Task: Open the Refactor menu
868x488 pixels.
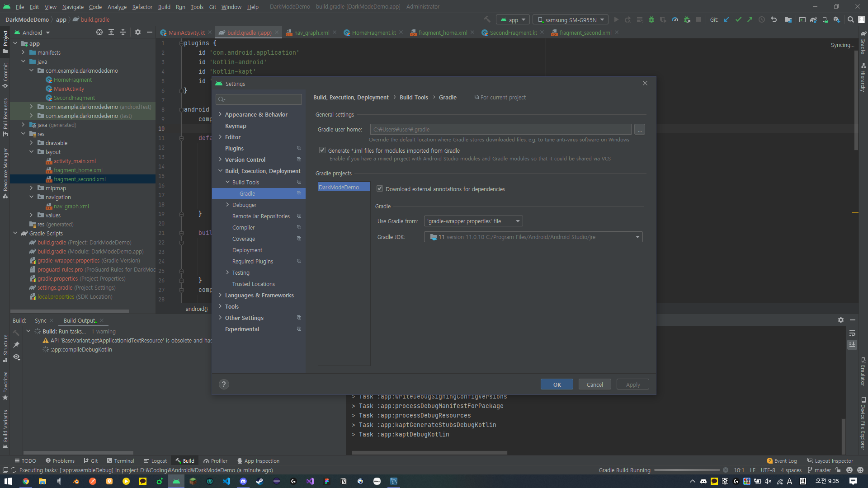Action: pyautogui.click(x=142, y=7)
